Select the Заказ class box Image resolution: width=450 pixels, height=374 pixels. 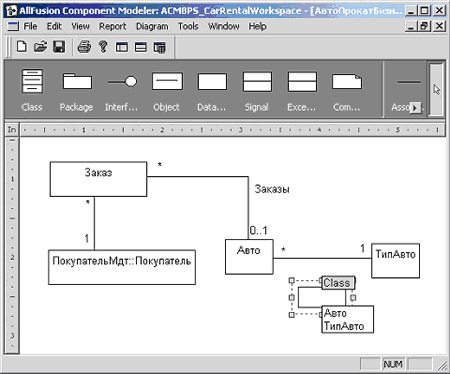[98, 179]
